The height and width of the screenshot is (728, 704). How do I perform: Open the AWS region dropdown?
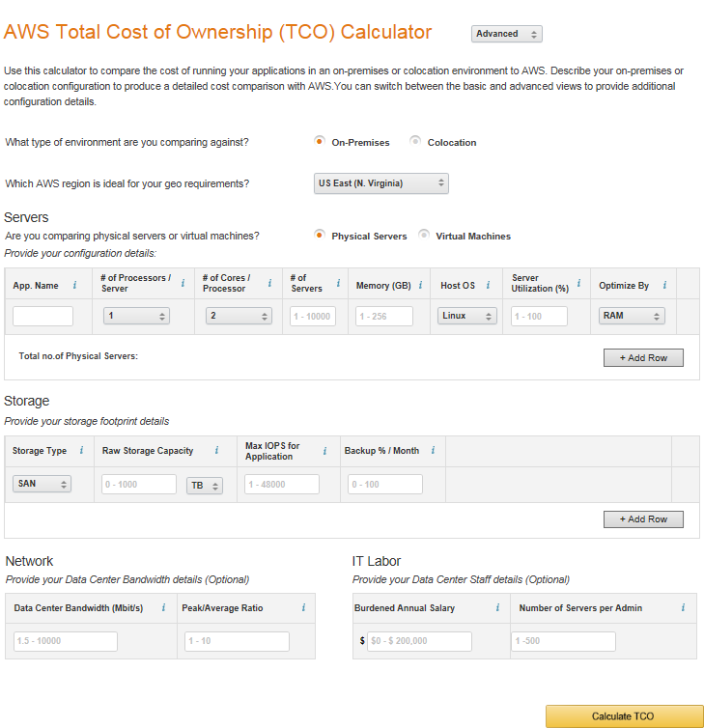click(x=382, y=183)
